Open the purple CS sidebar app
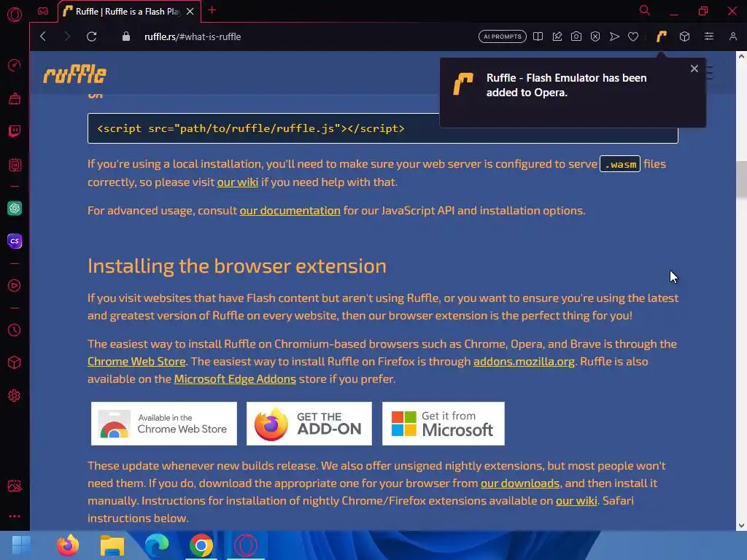The image size is (747, 560). coord(15,241)
